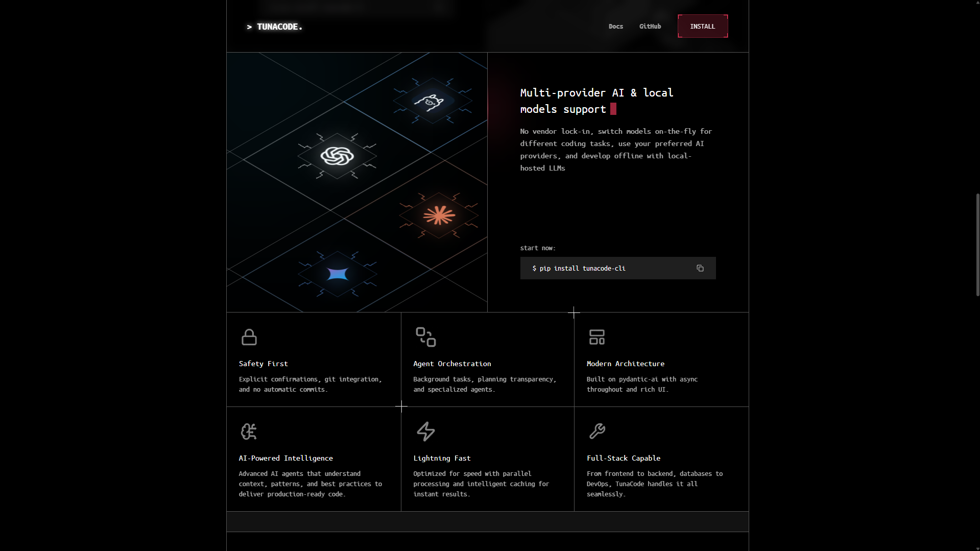The height and width of the screenshot is (551, 980).
Task: Click the scrollbar up arrow
Action: [x=977, y=3]
